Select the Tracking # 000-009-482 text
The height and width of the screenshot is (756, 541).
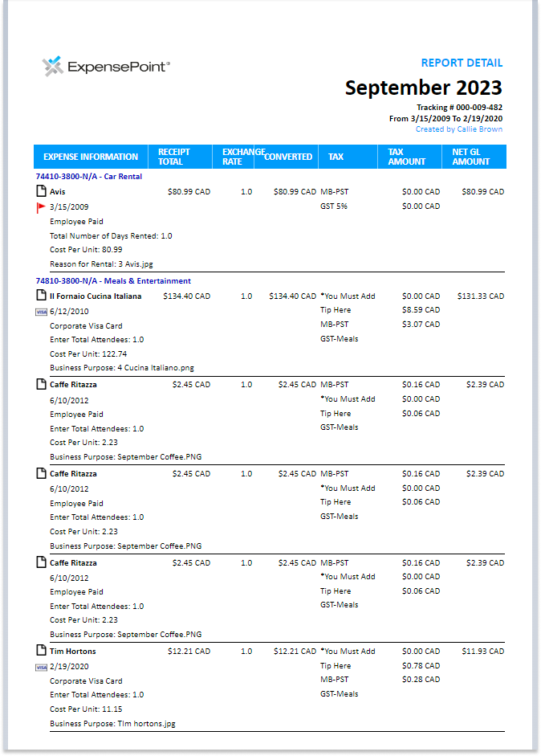coord(459,108)
